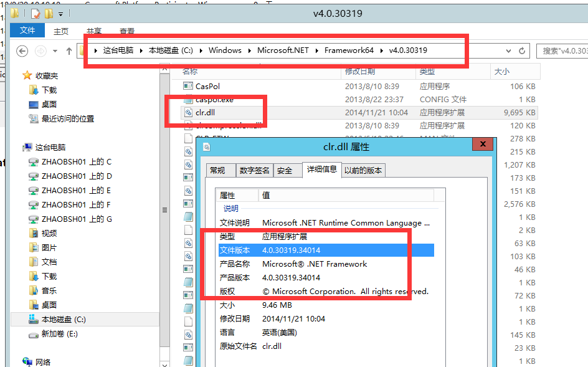Click the quick access New Folder icon
The width and height of the screenshot is (588, 367).
coord(49,14)
